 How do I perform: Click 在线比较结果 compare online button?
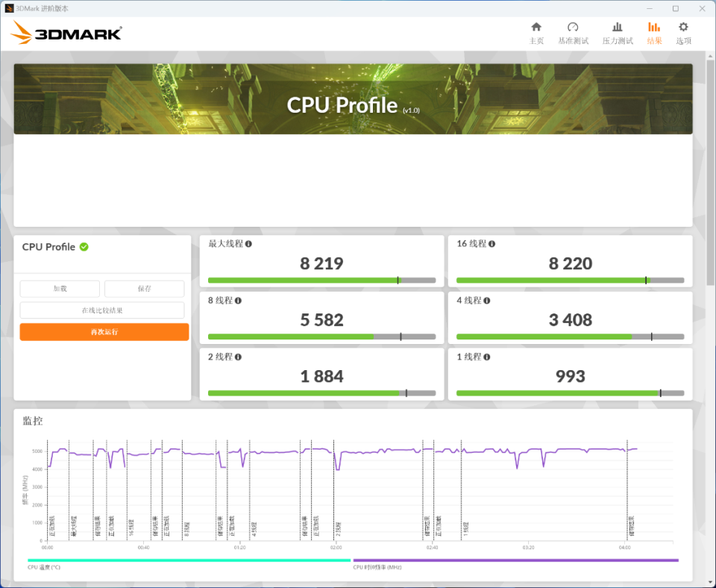pos(102,310)
